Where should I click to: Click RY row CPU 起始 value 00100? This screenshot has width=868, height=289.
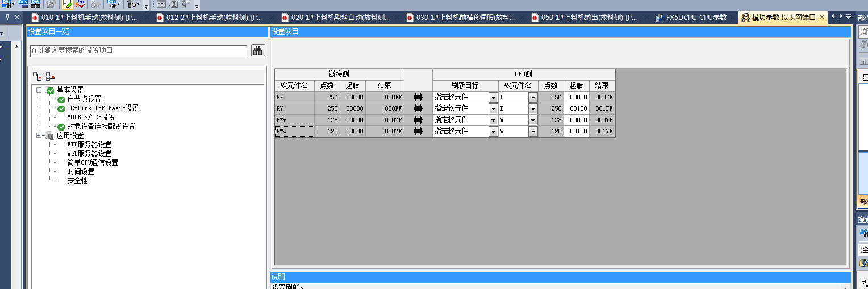576,108
